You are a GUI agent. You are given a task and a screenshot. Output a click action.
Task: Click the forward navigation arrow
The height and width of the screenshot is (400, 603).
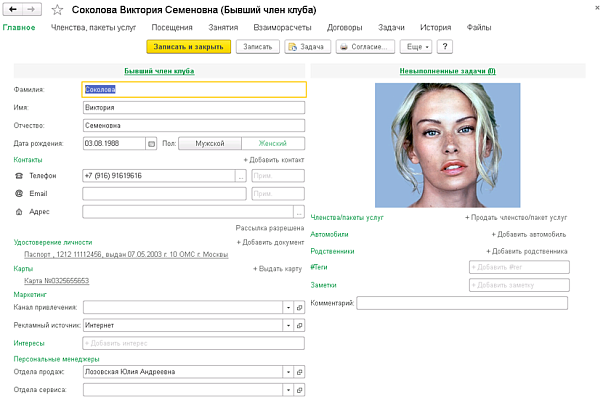point(30,9)
